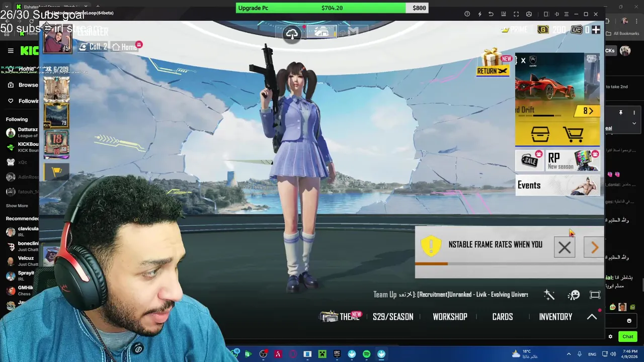
Task: Click the emulator pin-on-top icon
Action: tap(557, 14)
